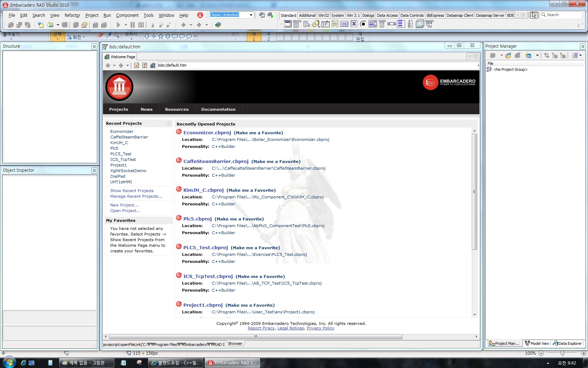Click Add Existing Project folder icon
This screenshot has height=368, width=588.
(508, 56)
